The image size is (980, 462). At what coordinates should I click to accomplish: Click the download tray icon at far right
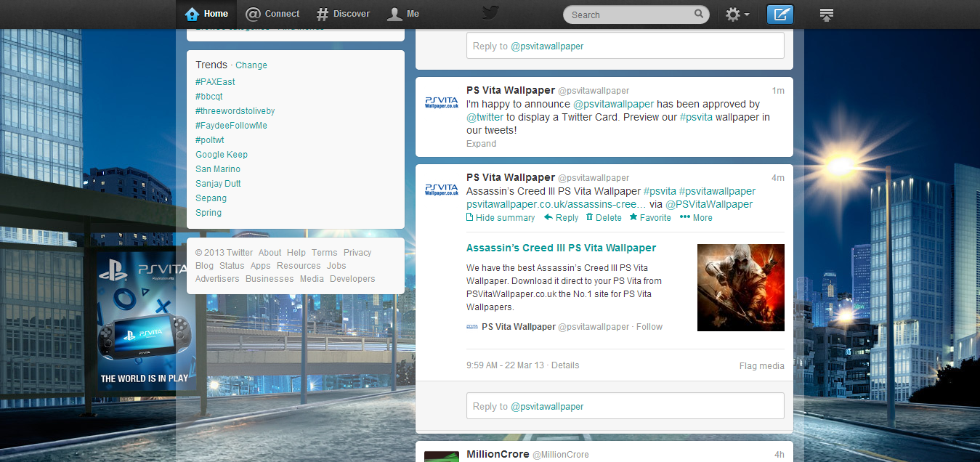826,15
